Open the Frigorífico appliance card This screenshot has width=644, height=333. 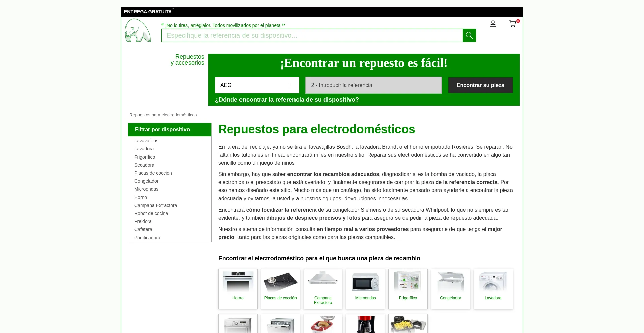[408, 288]
